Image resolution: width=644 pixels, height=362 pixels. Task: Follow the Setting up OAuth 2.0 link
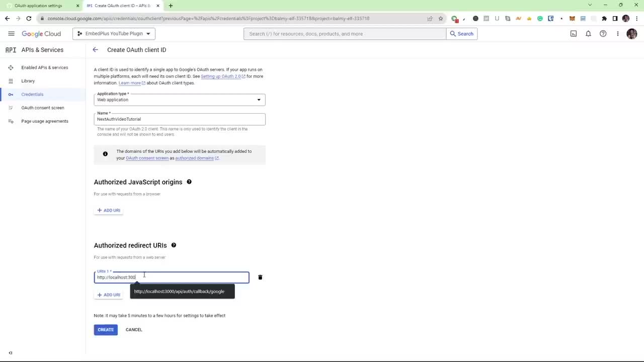[223, 76]
